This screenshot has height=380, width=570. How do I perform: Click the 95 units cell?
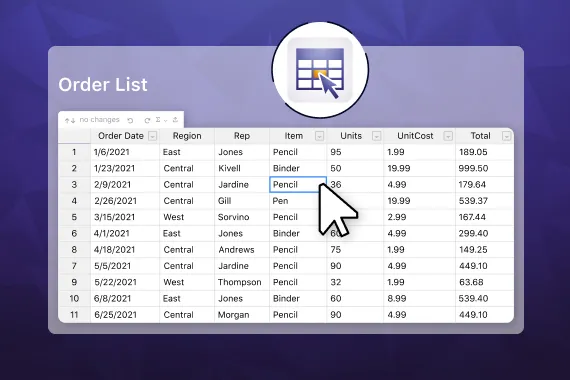pyautogui.click(x=355, y=152)
